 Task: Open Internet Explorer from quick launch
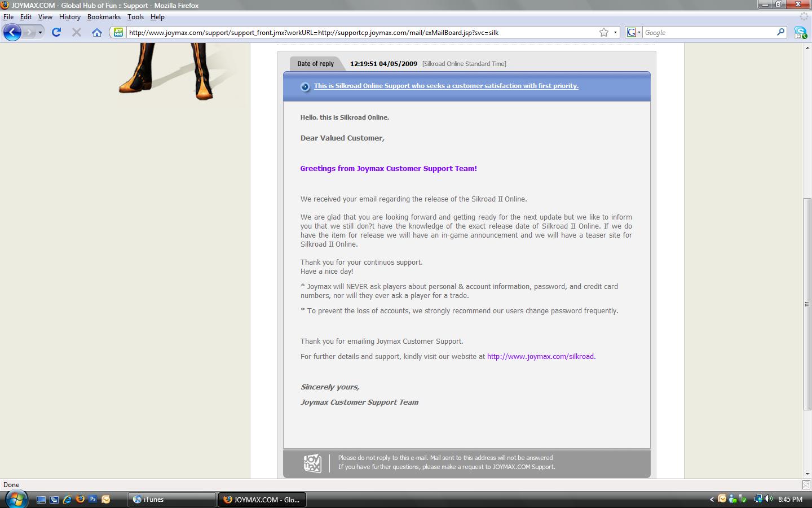pos(67,499)
